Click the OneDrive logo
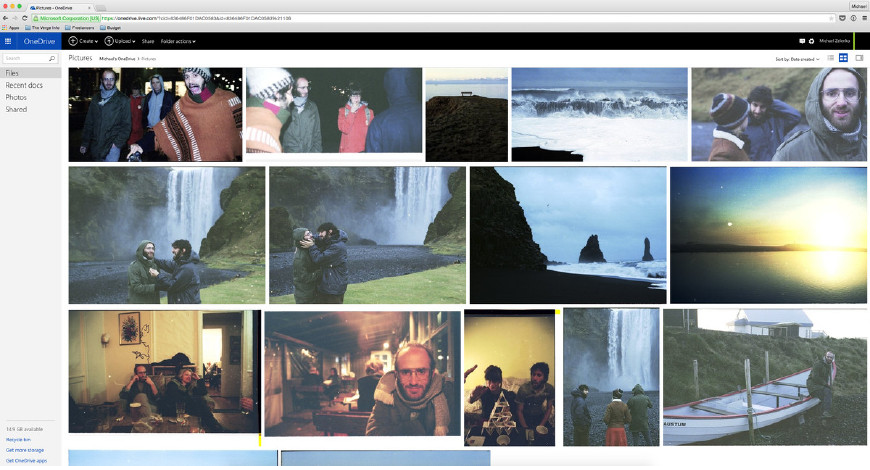This screenshot has width=870, height=470. (39, 41)
